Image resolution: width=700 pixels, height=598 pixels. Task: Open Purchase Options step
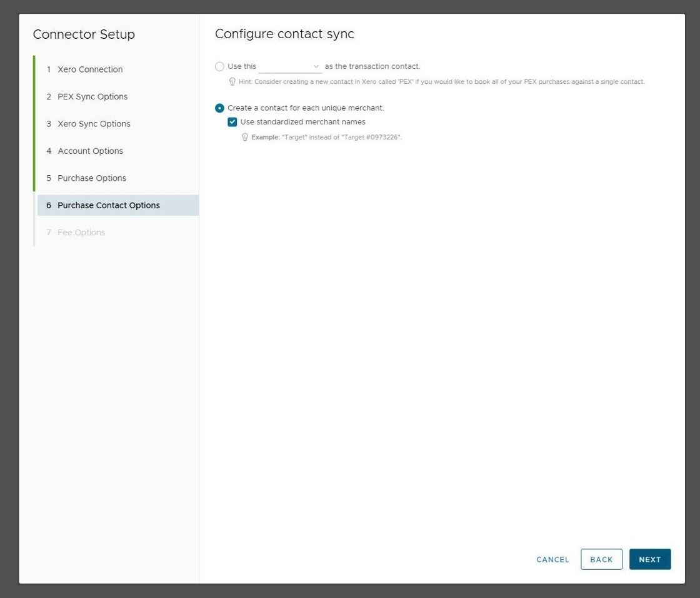tap(92, 178)
